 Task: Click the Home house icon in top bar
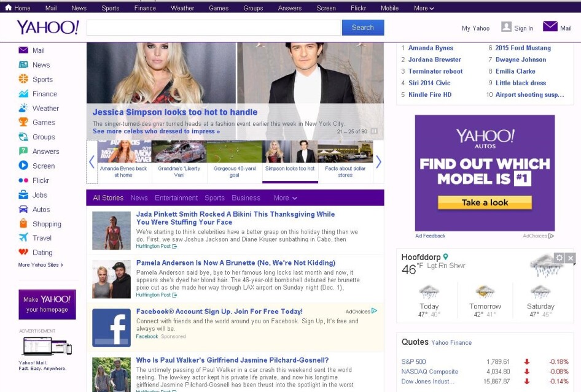pos(8,7)
